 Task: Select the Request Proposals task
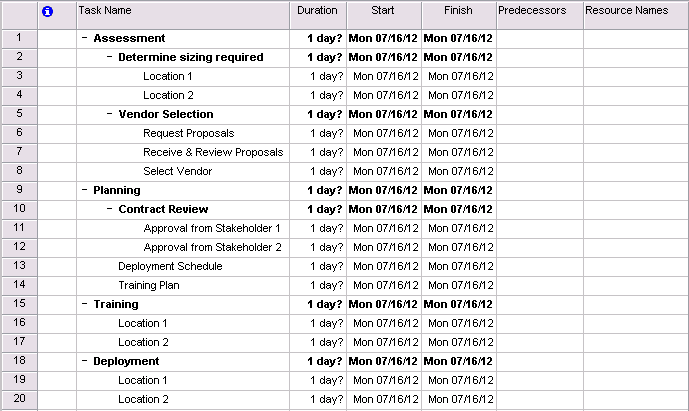[189, 134]
